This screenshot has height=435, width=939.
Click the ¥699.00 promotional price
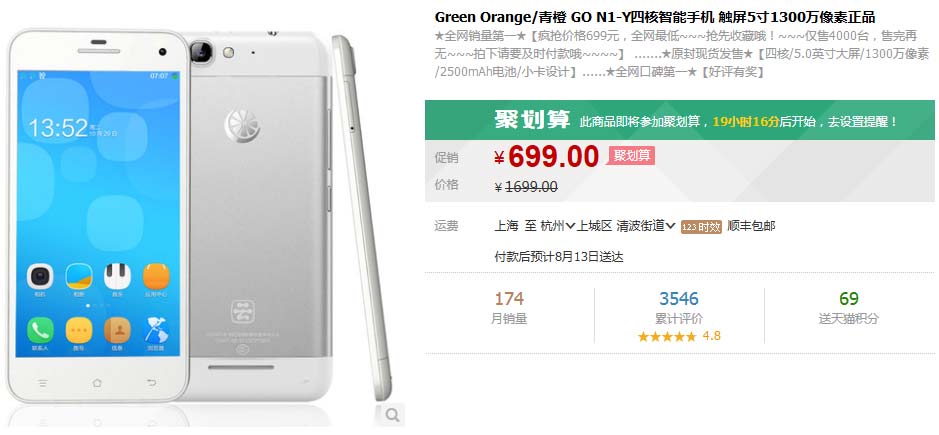click(546, 157)
